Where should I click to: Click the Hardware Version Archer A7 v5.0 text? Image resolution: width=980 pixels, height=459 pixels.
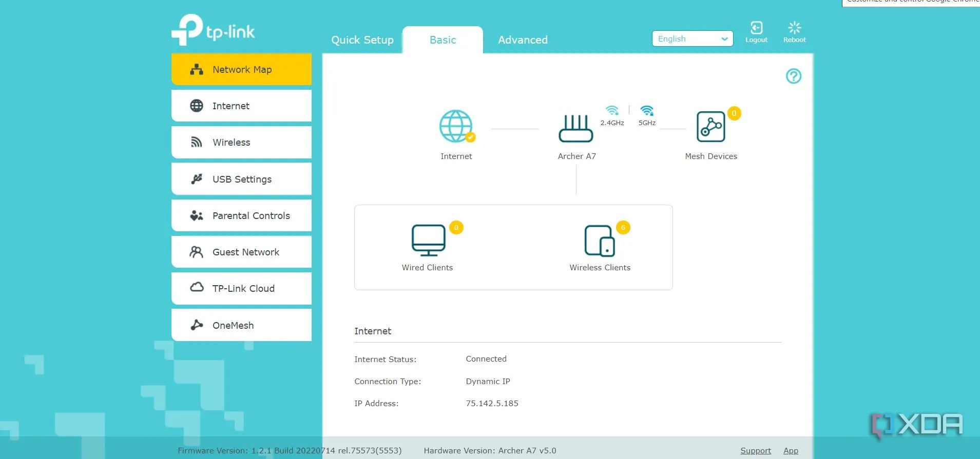(490, 451)
